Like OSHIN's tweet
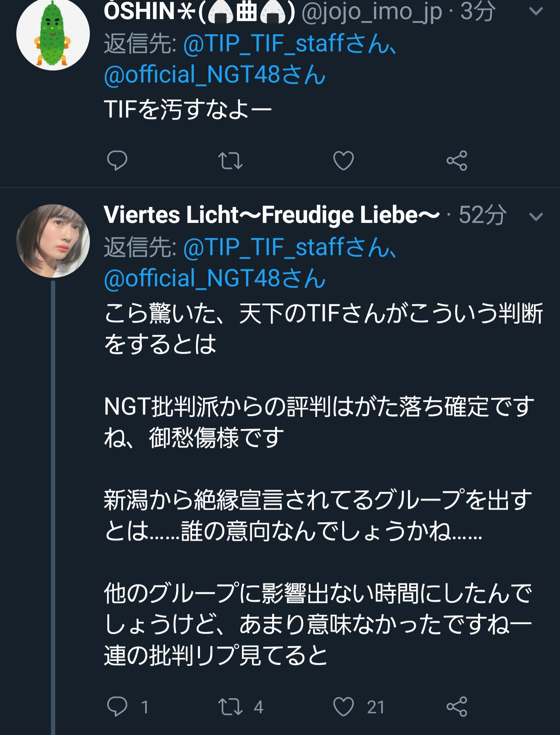 point(343,161)
